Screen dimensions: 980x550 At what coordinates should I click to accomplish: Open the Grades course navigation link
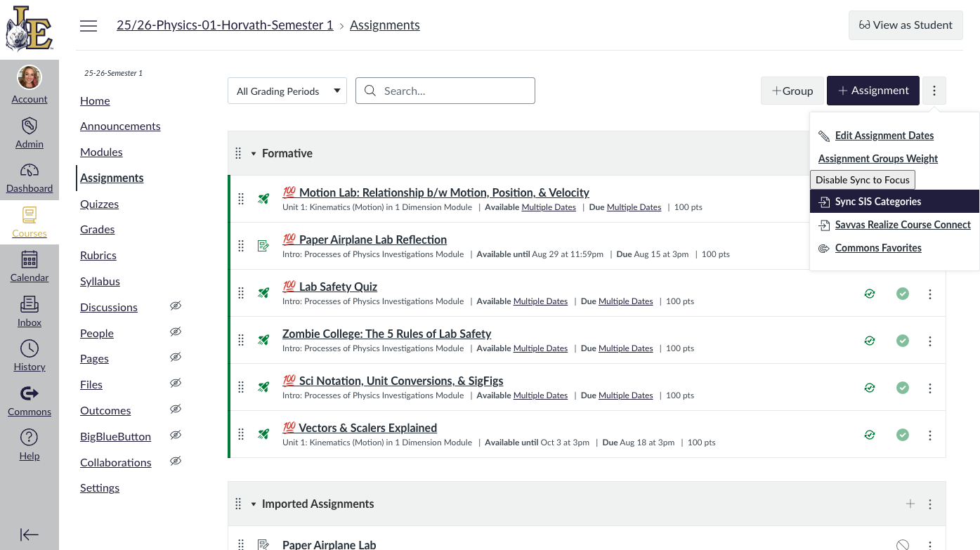tap(97, 230)
